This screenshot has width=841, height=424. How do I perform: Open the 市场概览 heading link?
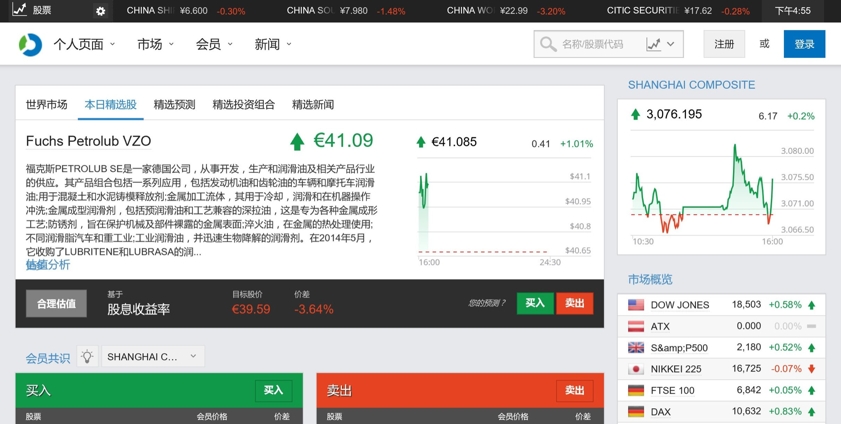pos(650,279)
